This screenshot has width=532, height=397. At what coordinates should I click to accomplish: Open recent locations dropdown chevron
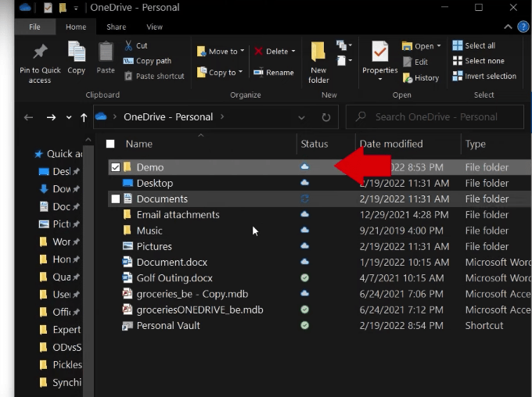coord(69,118)
